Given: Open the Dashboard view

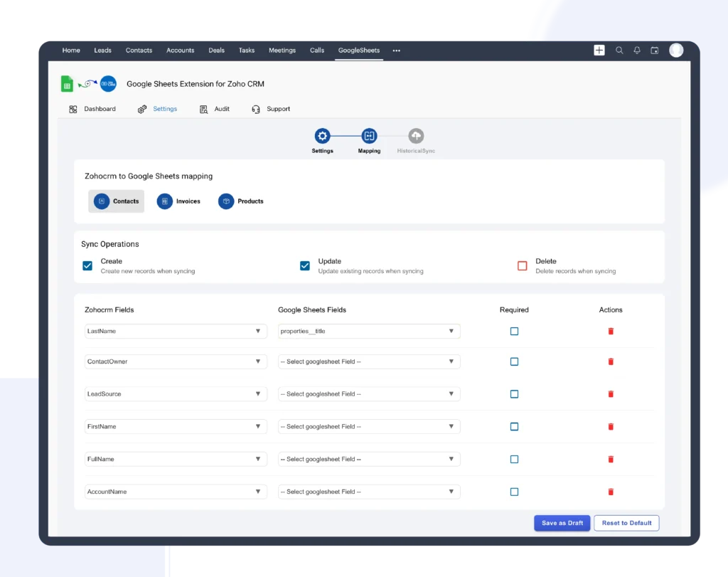Looking at the screenshot, I should [94, 109].
